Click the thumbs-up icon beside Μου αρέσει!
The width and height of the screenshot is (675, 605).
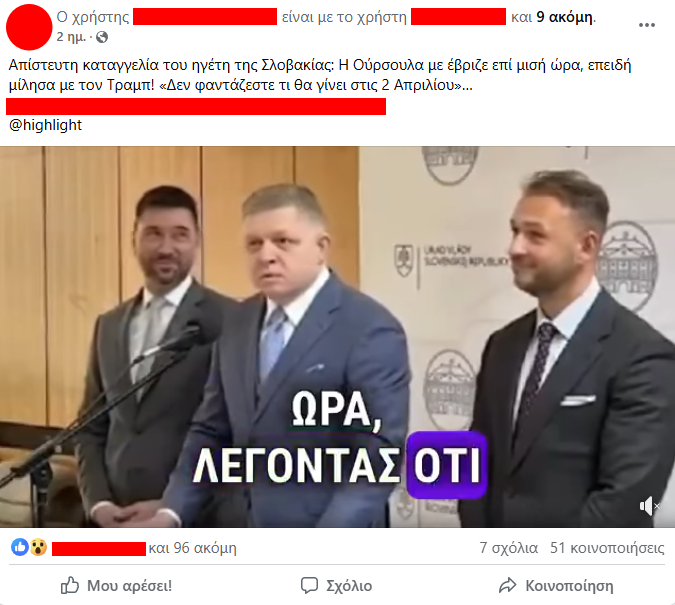[x=70, y=586]
